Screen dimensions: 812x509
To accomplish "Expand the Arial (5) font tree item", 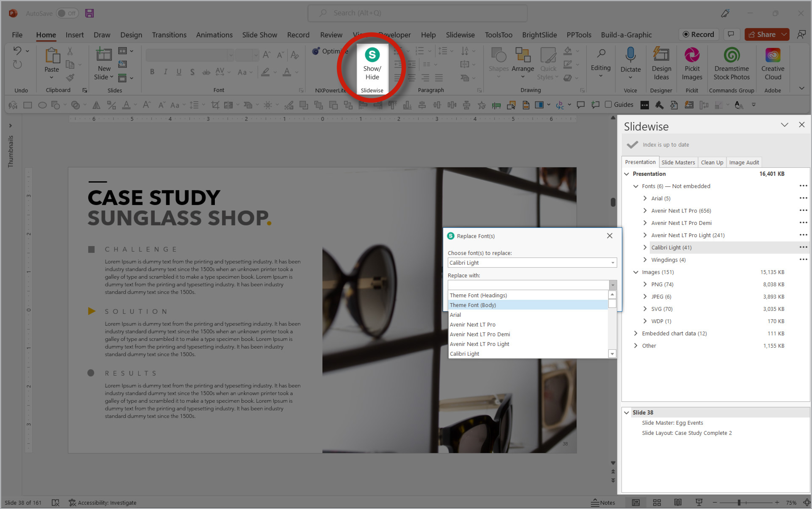I will point(645,198).
